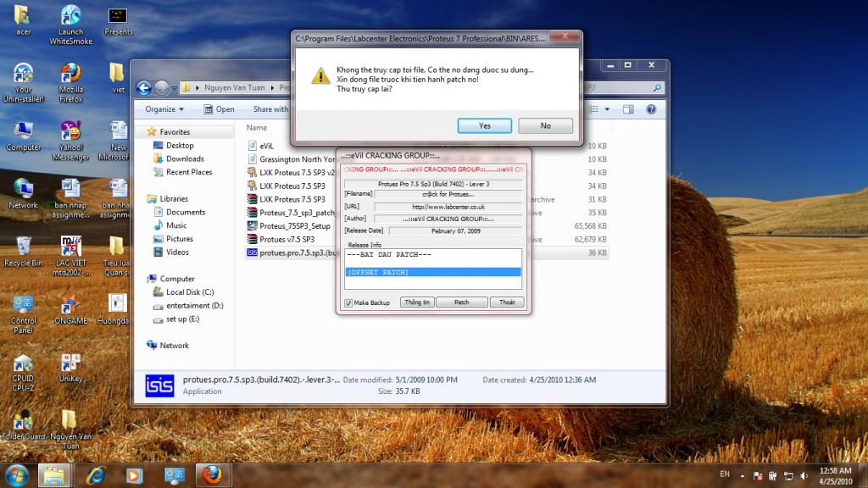Screen dimensions: 868x488
Task: Click Yes in the file access dialog
Action: (x=484, y=125)
